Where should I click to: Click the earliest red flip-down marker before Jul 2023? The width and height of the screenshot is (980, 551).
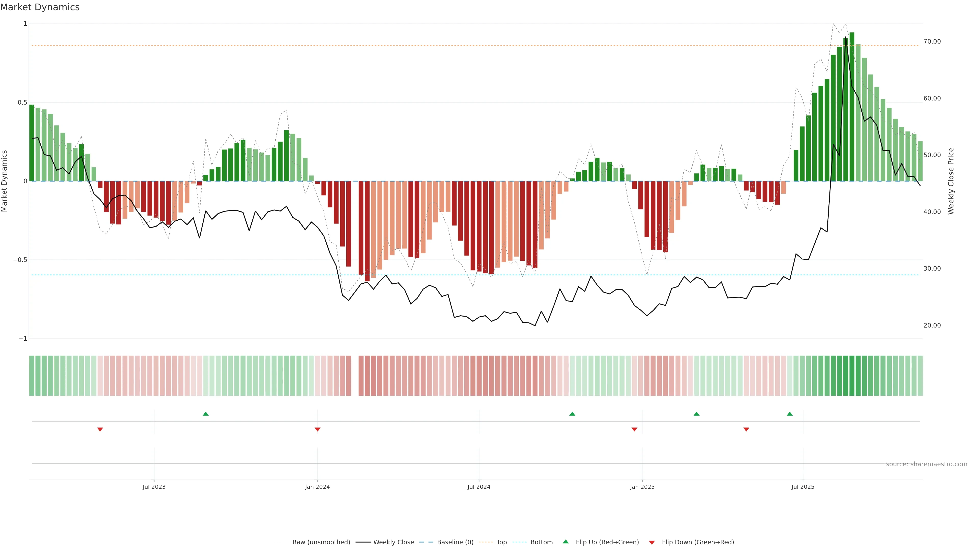click(x=100, y=429)
